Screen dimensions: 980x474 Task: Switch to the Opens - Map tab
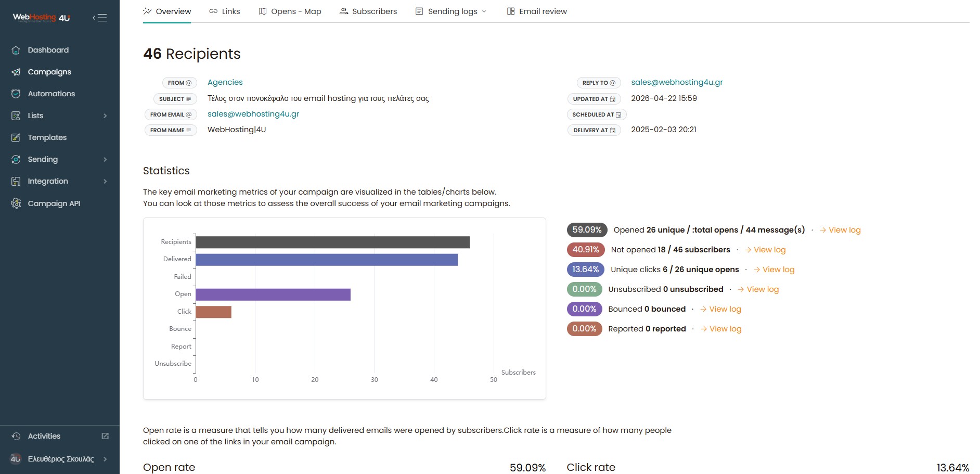point(290,11)
